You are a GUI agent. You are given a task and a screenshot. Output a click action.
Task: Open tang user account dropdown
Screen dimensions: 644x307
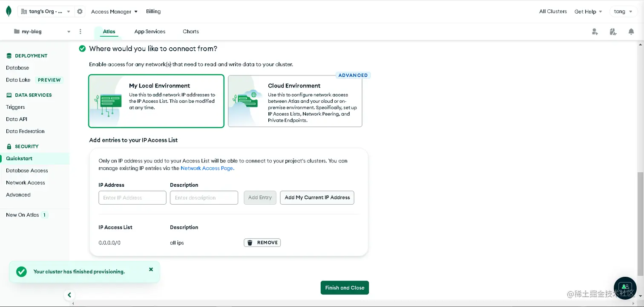pyautogui.click(x=623, y=12)
